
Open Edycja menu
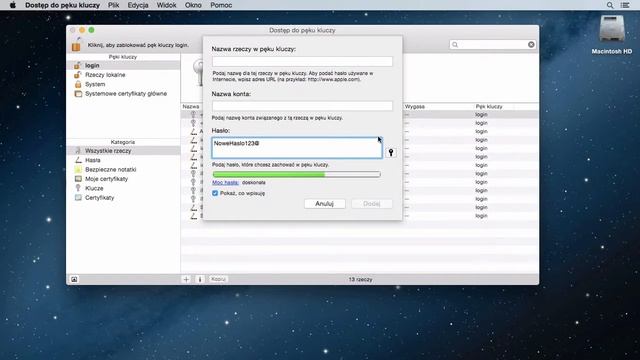[x=138, y=5]
